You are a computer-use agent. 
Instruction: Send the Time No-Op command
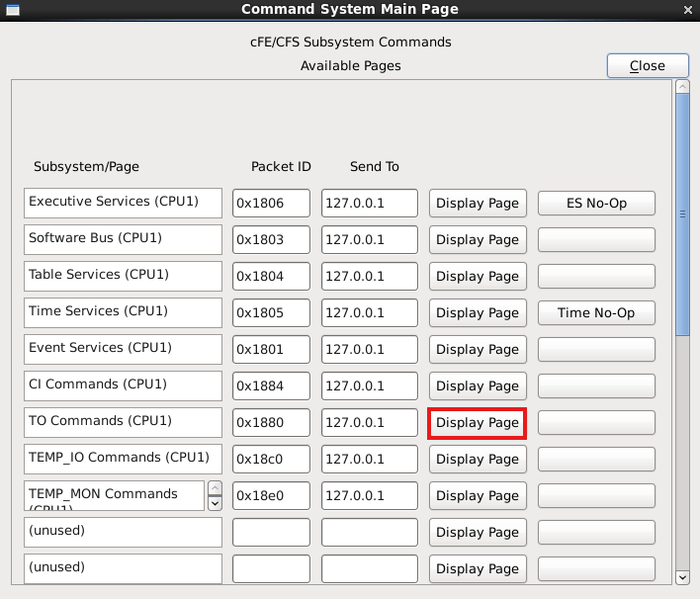[596, 312]
